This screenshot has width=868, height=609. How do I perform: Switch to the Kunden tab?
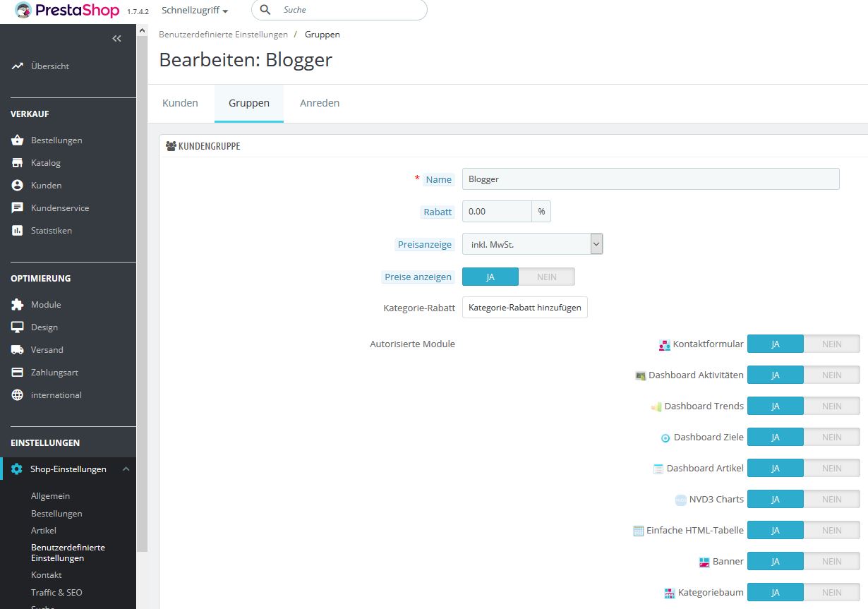[x=180, y=103]
